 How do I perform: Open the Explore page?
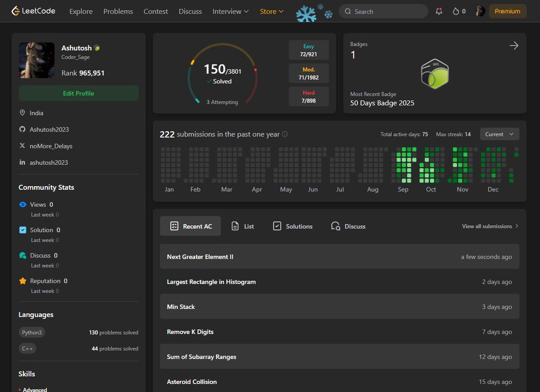pos(81,11)
